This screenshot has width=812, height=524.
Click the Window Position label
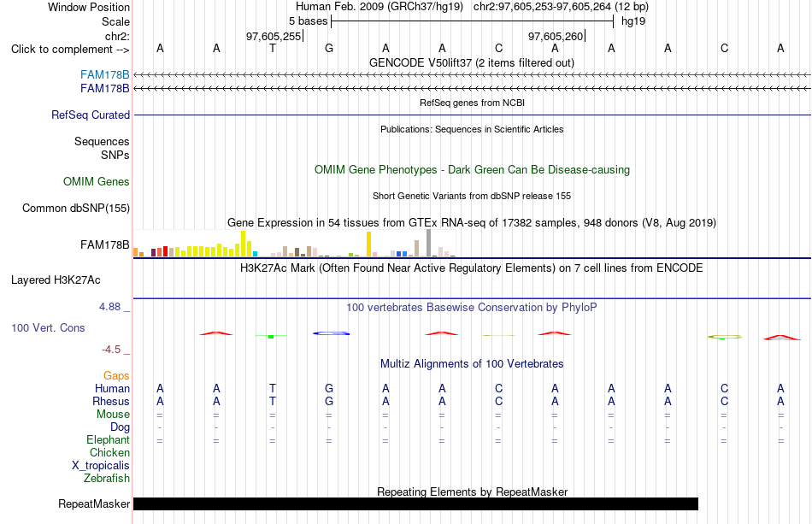tap(89, 7)
